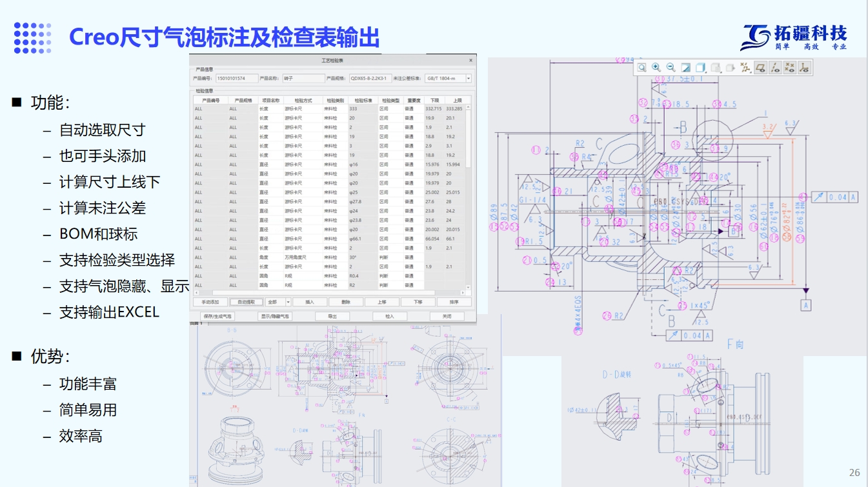The height and width of the screenshot is (487, 868).
Task: Click the 检验类别 column header
Action: (x=336, y=101)
